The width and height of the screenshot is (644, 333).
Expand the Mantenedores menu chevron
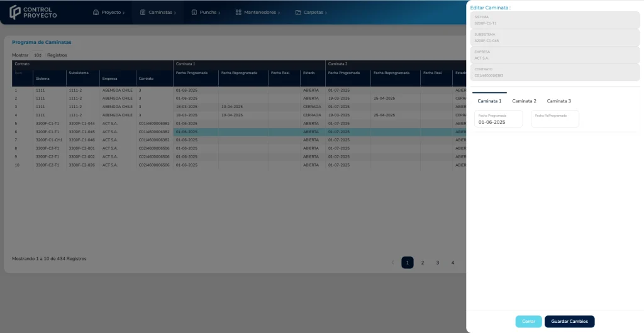(x=279, y=13)
